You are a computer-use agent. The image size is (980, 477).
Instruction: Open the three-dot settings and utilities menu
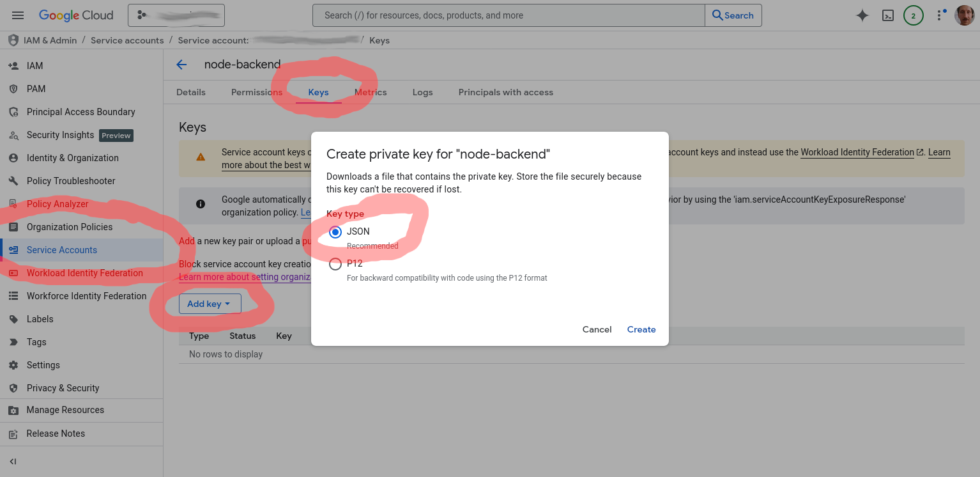[940, 15]
